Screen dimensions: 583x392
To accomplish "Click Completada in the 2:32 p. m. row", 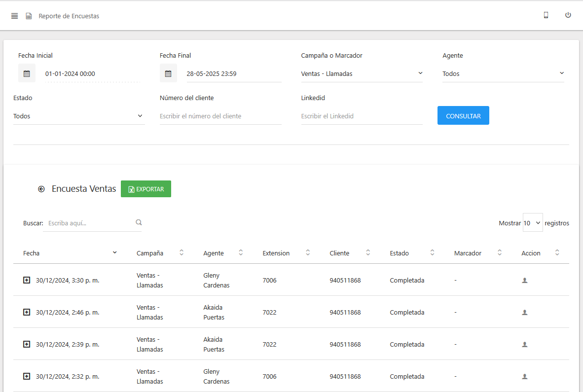I will (x=407, y=376).
